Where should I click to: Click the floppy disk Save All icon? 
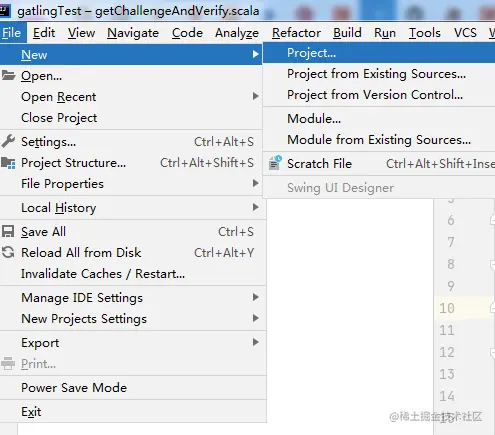(x=8, y=231)
